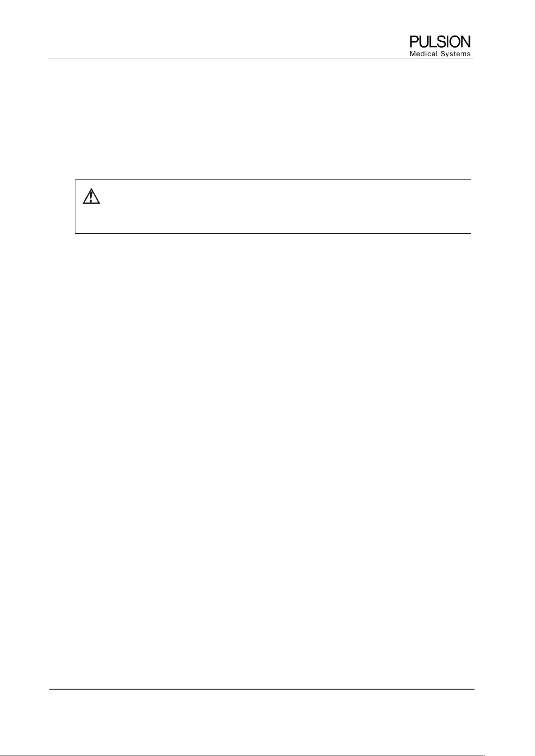Click the top border of the warning box

click(x=273, y=180)
